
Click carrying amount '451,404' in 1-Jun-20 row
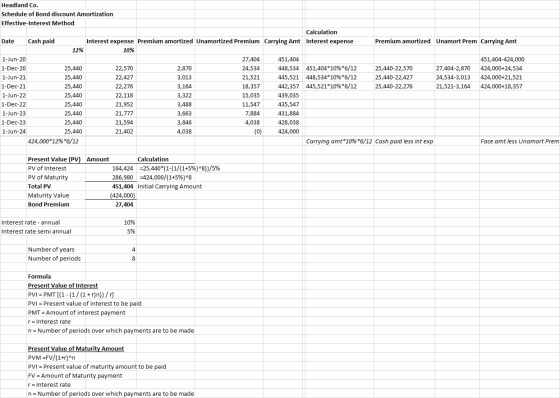(288, 59)
